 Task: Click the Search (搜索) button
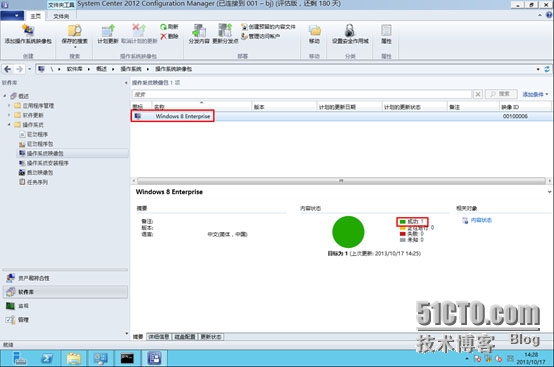(501, 94)
